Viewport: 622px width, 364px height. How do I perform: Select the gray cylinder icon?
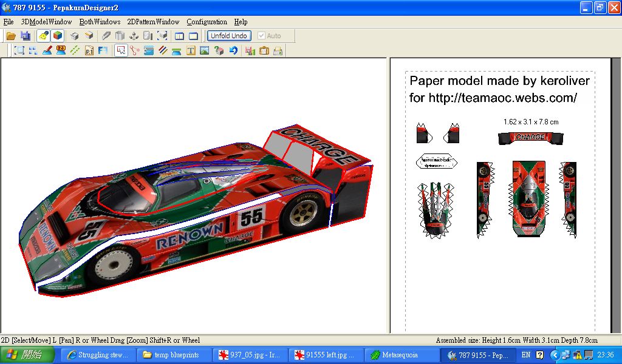(120, 36)
